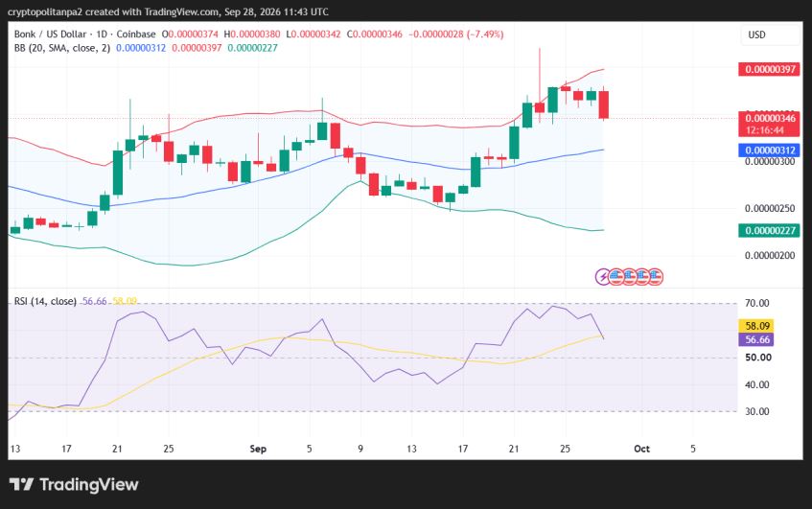Select the BB (20, SMA, close, 2) legend
This screenshot has width=812, height=509.
(x=62, y=48)
